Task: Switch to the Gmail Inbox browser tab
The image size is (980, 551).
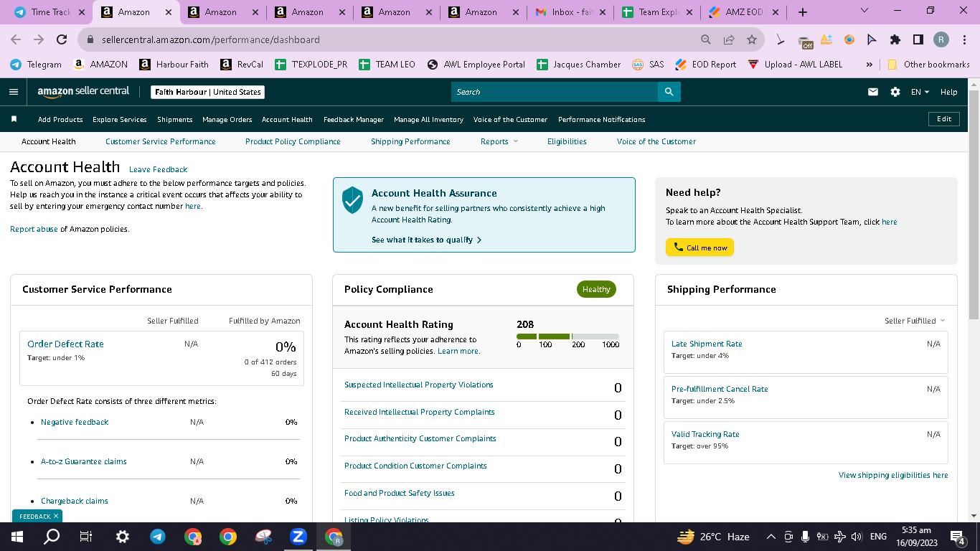Action: (570, 12)
